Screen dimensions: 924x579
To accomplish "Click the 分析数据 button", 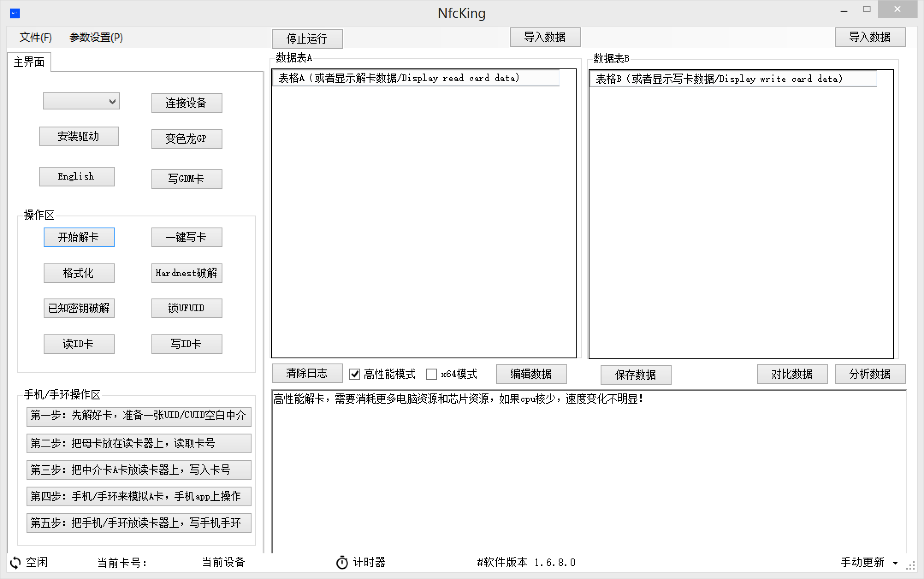I will coord(870,374).
